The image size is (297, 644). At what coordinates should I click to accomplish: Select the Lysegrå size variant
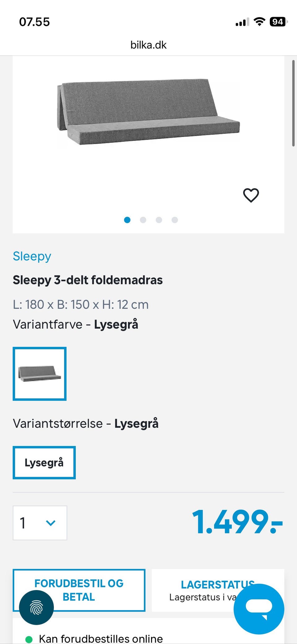[44, 462]
